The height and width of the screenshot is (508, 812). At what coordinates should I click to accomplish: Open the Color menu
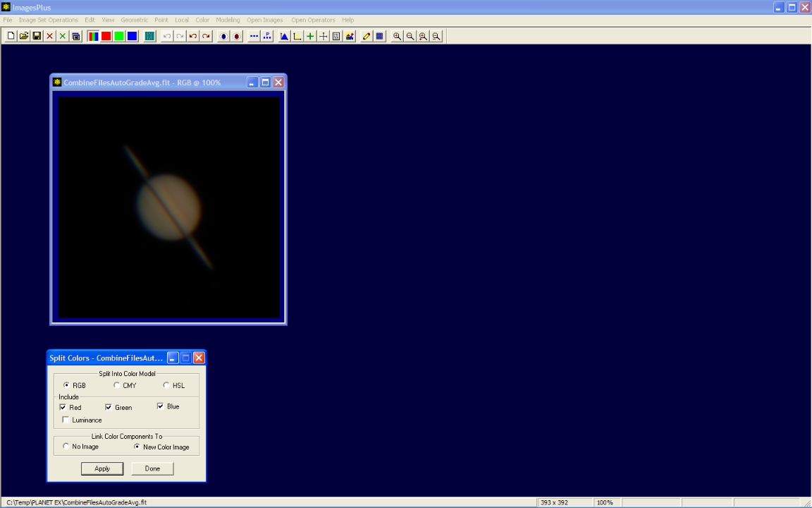(202, 20)
